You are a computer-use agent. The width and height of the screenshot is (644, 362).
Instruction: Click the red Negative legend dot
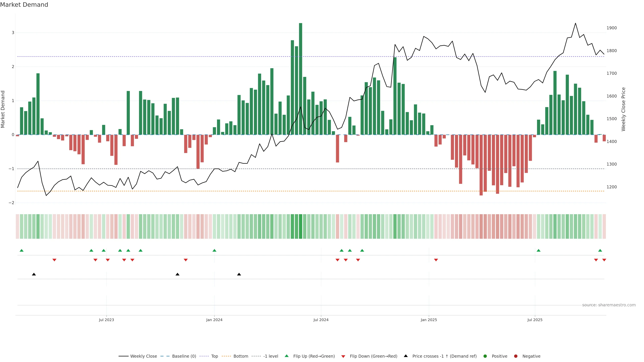pos(516,356)
